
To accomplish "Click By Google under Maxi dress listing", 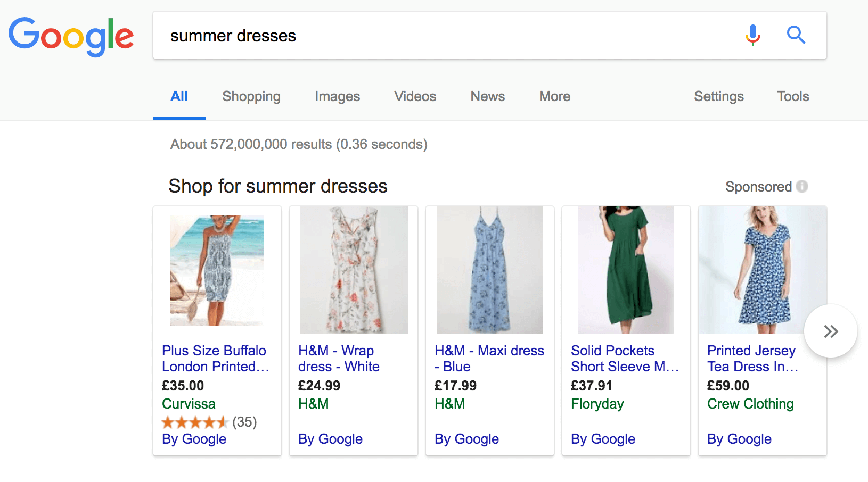I will pyautogui.click(x=466, y=439).
